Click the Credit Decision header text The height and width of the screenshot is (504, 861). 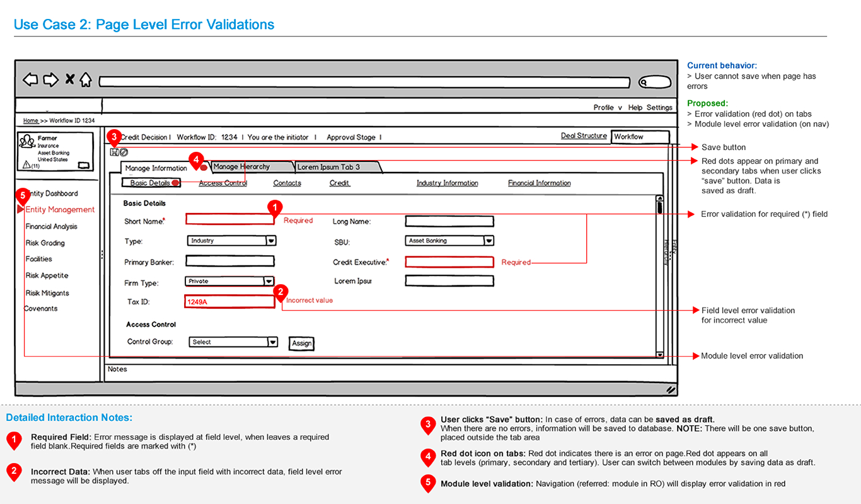click(144, 137)
